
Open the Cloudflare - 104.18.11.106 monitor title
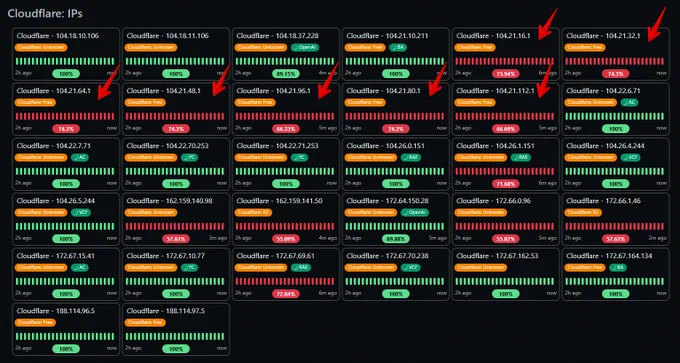point(167,36)
